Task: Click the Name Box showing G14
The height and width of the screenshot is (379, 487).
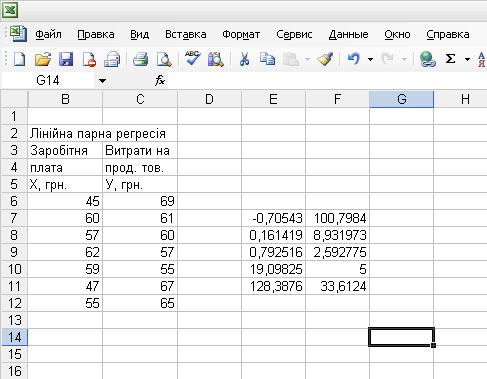Action: 48,80
